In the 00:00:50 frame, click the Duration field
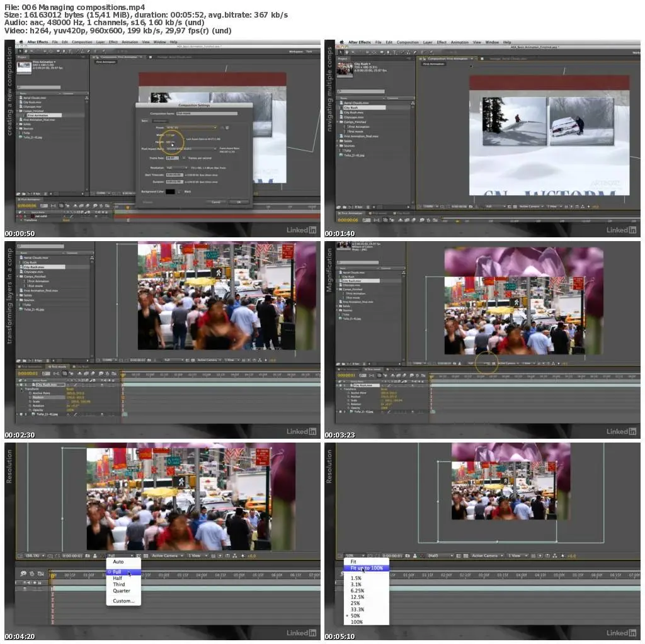Screen dimensions: 645x644 [175, 182]
